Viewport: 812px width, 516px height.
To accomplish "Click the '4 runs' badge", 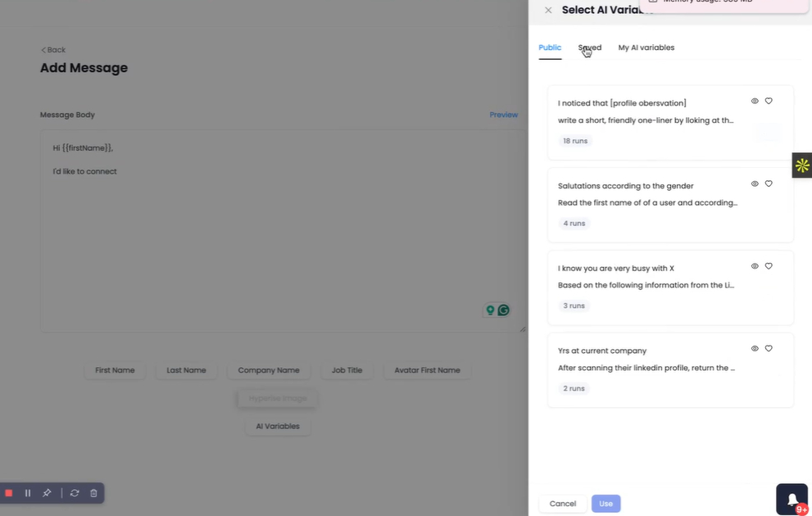I will pyautogui.click(x=574, y=224).
